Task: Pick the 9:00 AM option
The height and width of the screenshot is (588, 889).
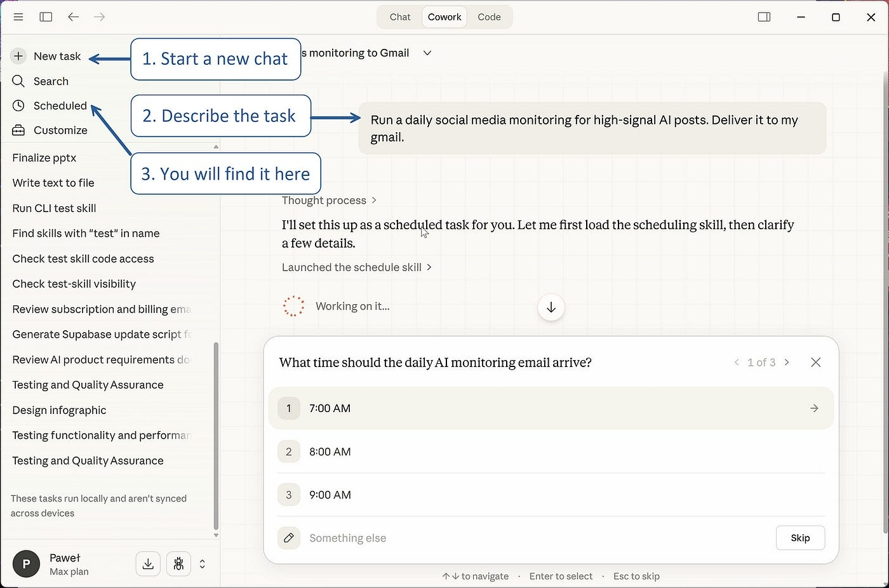Action: pos(551,495)
